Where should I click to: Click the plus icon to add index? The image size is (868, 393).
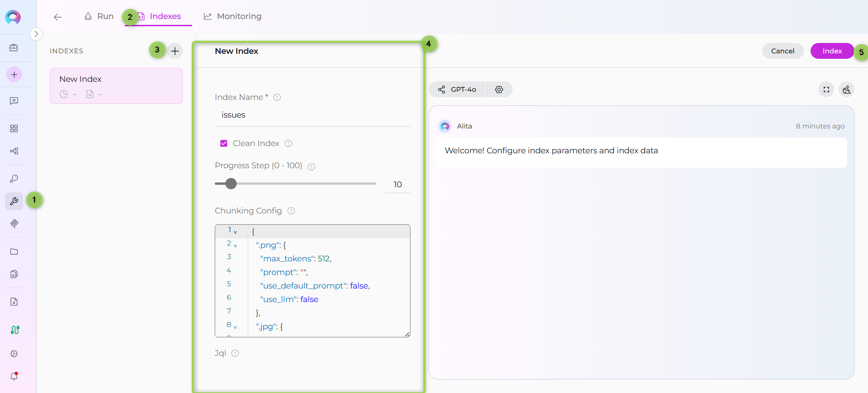pos(175,51)
